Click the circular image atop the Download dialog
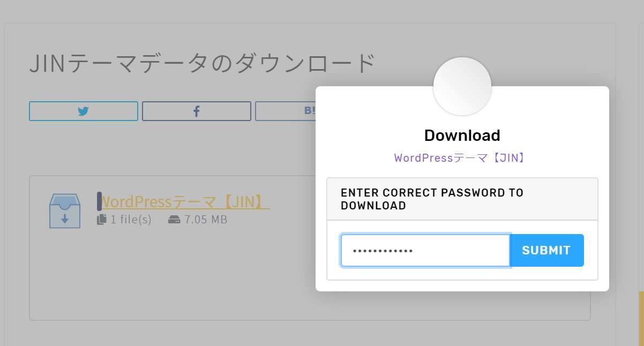The width and height of the screenshot is (644, 346). click(462, 86)
